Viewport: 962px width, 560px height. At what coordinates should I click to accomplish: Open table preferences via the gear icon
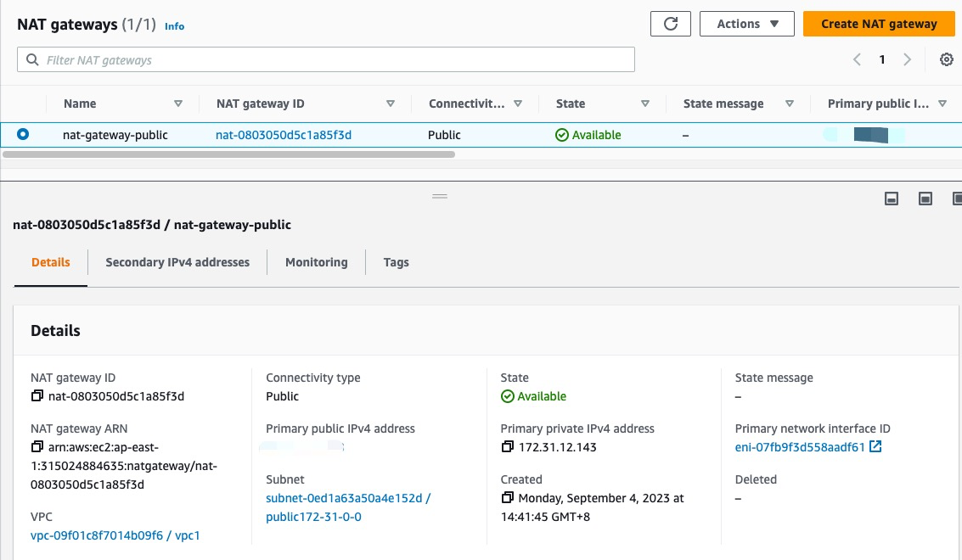click(946, 59)
